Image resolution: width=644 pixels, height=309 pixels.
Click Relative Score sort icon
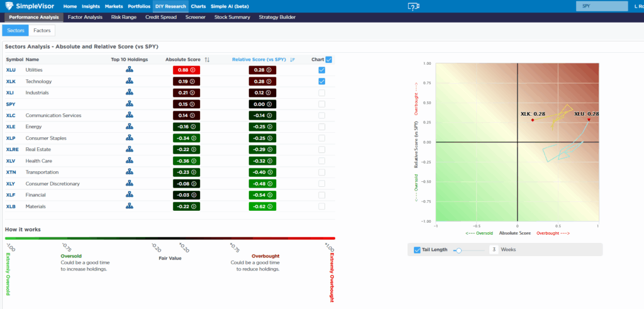click(x=292, y=60)
